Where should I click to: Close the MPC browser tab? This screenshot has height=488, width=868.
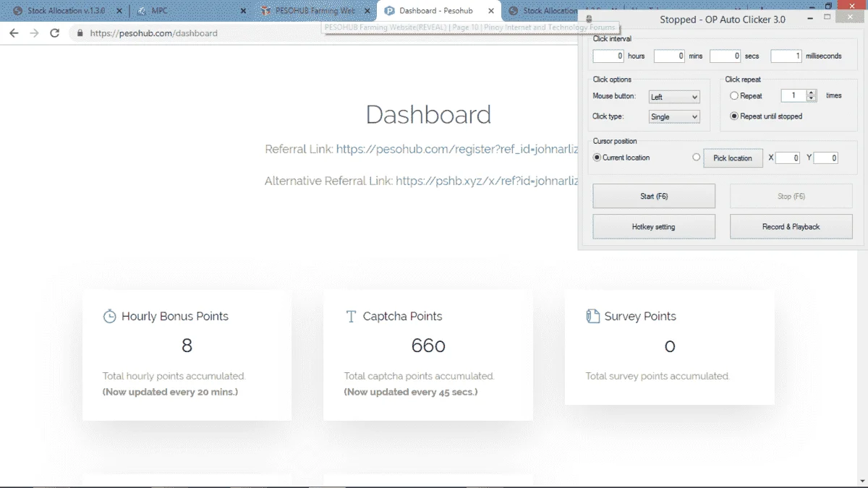(243, 11)
